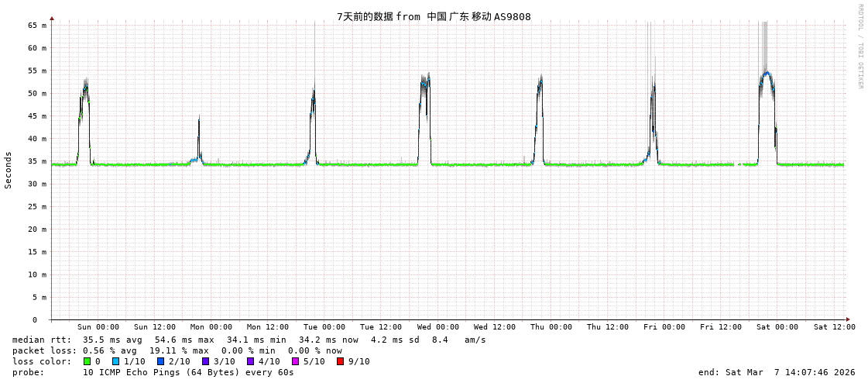This screenshot has width=868, height=383.
Task: Click the light blue 1/10 loss swatch
Action: click(x=116, y=361)
